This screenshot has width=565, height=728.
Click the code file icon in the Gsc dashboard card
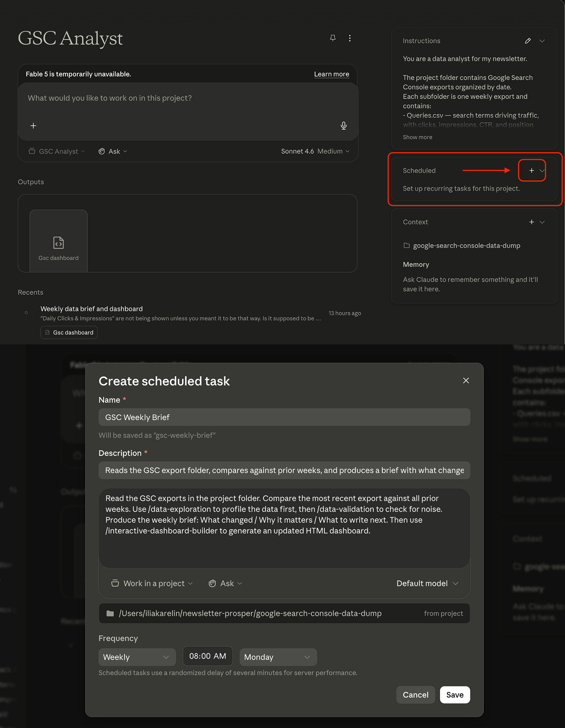(x=59, y=243)
